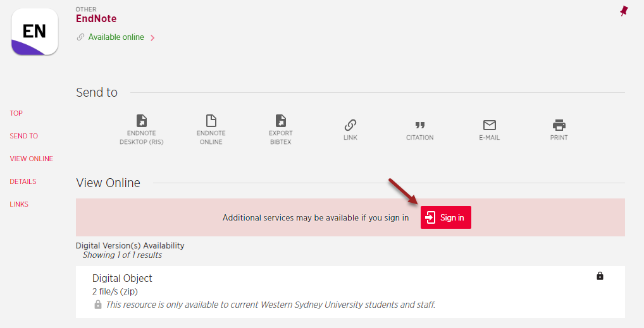This screenshot has width=644, height=328.
Task: Open the Link permalink icon
Action: [350, 125]
